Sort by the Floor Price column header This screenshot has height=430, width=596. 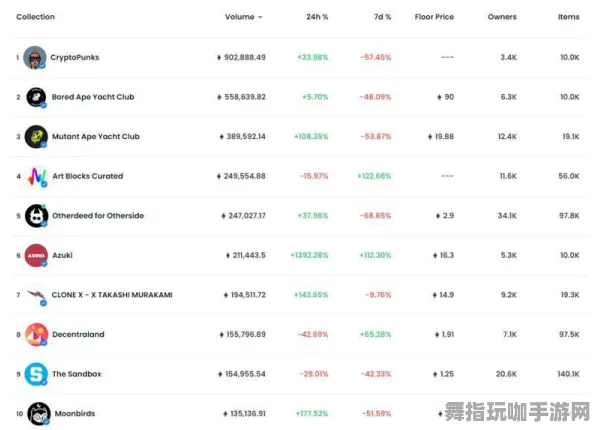click(x=434, y=17)
